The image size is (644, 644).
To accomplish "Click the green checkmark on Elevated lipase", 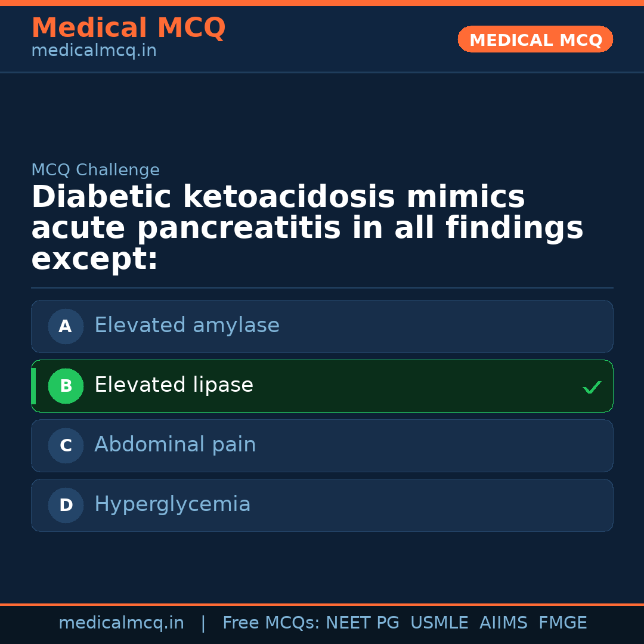I will pyautogui.click(x=592, y=387).
